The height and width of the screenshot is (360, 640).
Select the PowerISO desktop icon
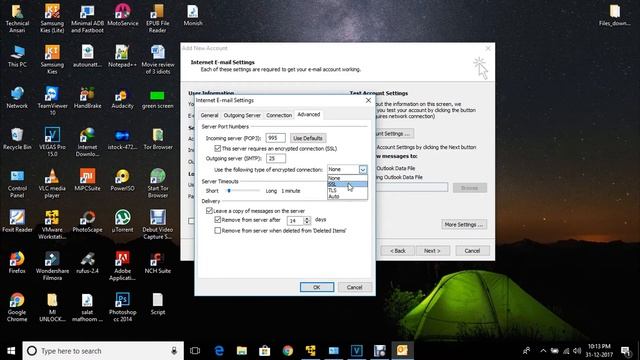(122, 180)
